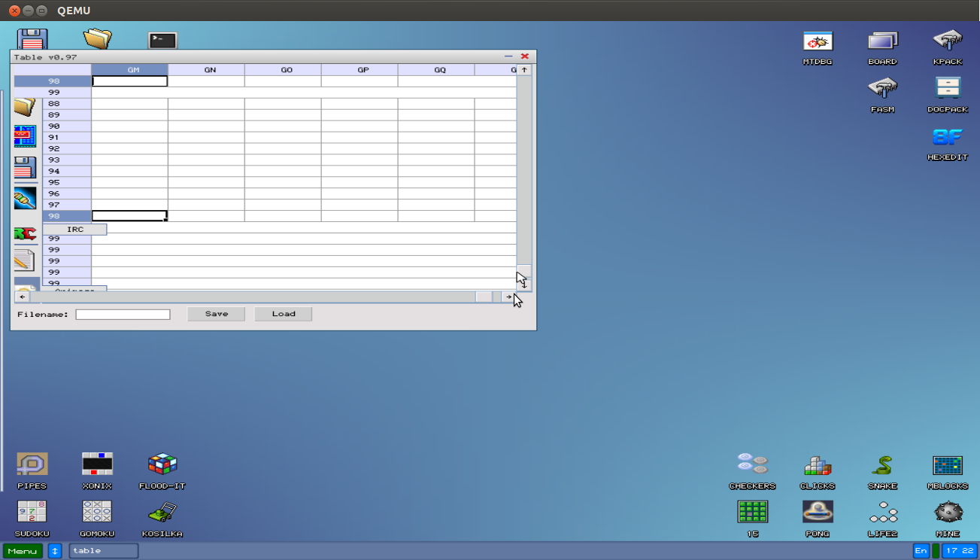This screenshot has height=560, width=980.
Task: Click the Load button in Table
Action: [283, 314]
